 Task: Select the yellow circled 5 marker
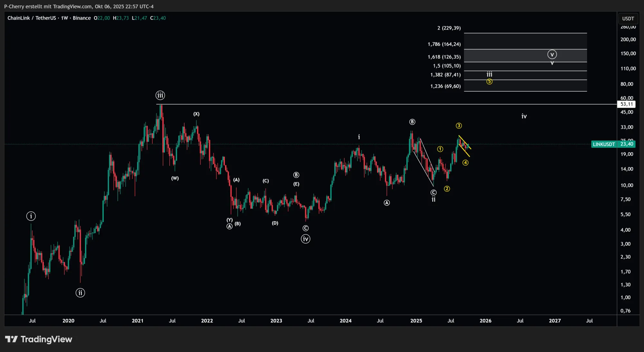(x=489, y=82)
